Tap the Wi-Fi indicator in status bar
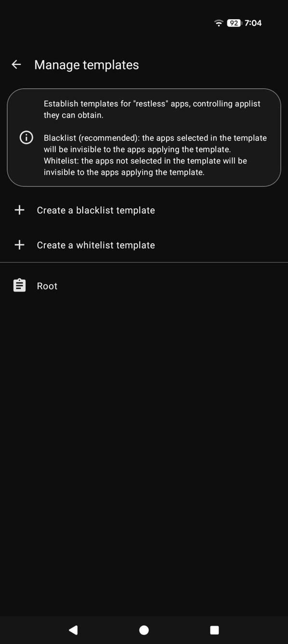The image size is (288, 644). tap(218, 23)
